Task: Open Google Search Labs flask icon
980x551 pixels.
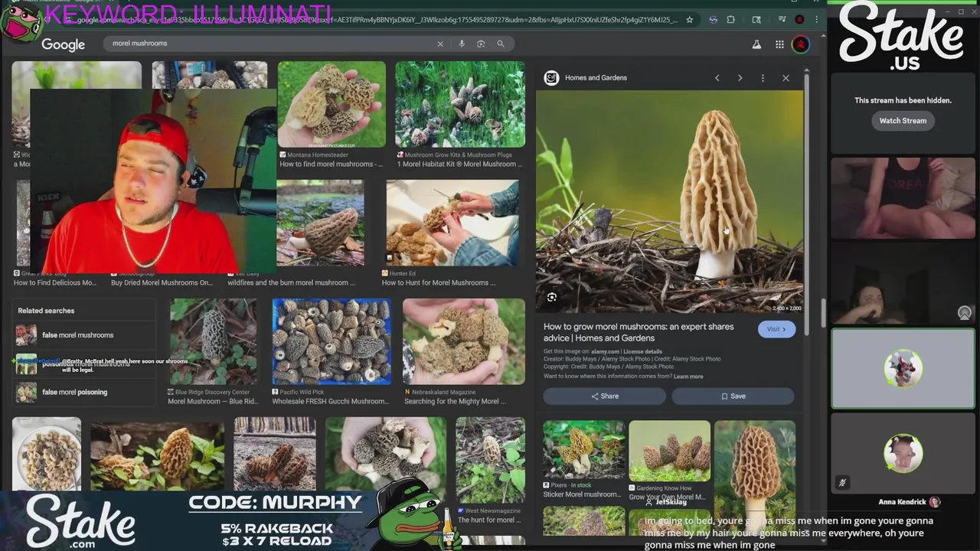Action: coord(756,44)
